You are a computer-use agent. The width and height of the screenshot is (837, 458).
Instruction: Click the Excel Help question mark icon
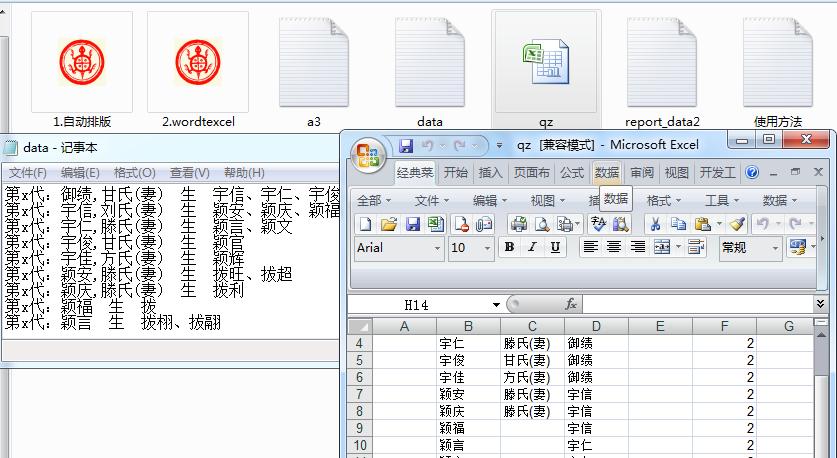pyautogui.click(x=752, y=172)
